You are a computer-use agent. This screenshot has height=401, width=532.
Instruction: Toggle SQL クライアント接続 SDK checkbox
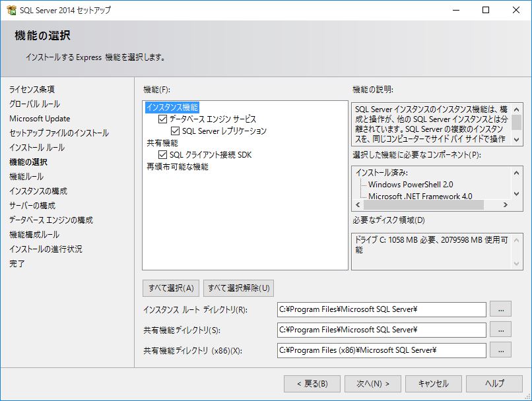pos(163,155)
